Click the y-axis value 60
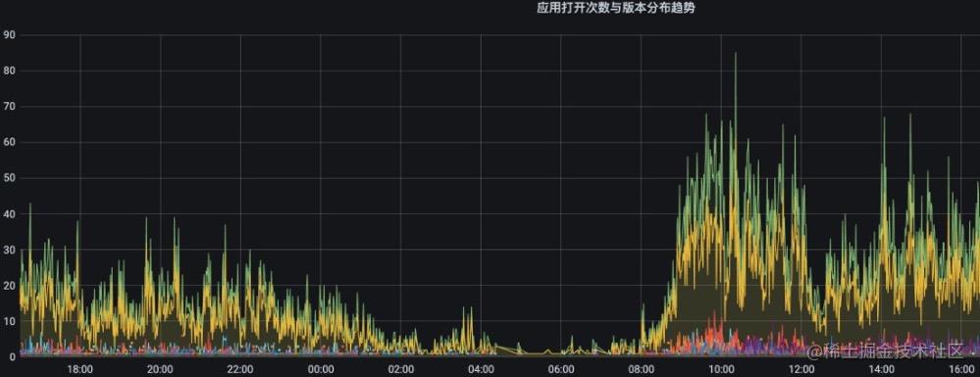Screen dimensions: 980x377 pyautogui.click(x=9, y=142)
